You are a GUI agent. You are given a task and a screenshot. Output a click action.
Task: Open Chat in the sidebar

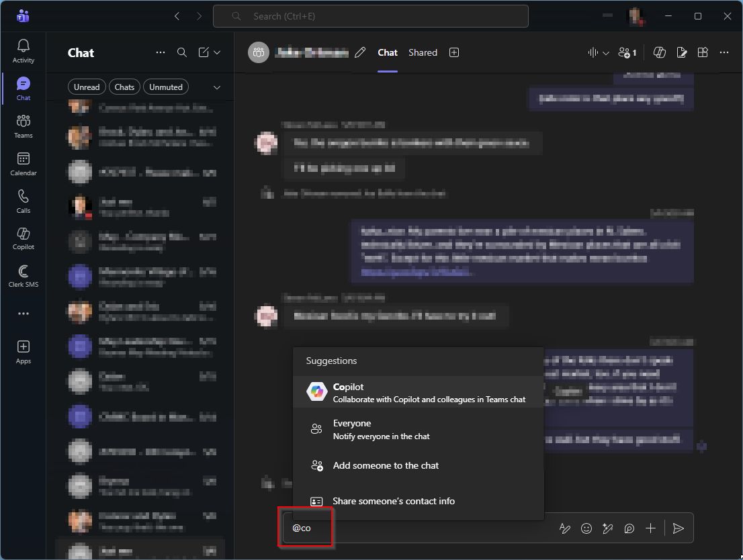tap(24, 89)
